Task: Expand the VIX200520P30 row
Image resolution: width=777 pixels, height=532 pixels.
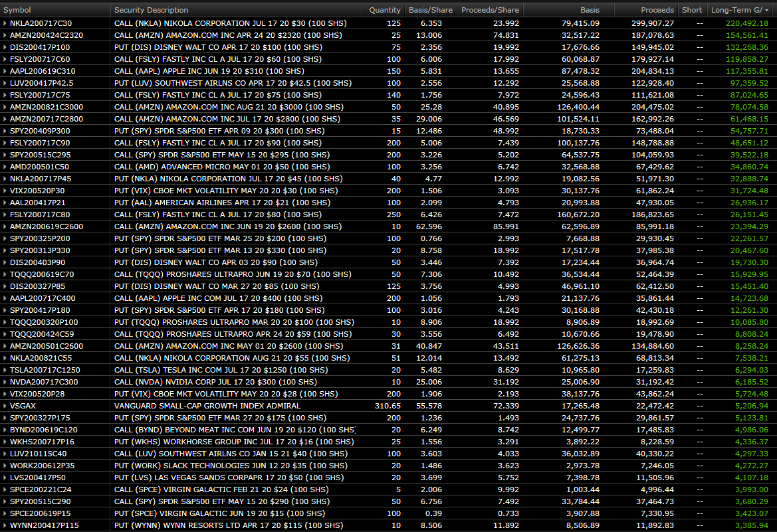Action: tap(5, 191)
